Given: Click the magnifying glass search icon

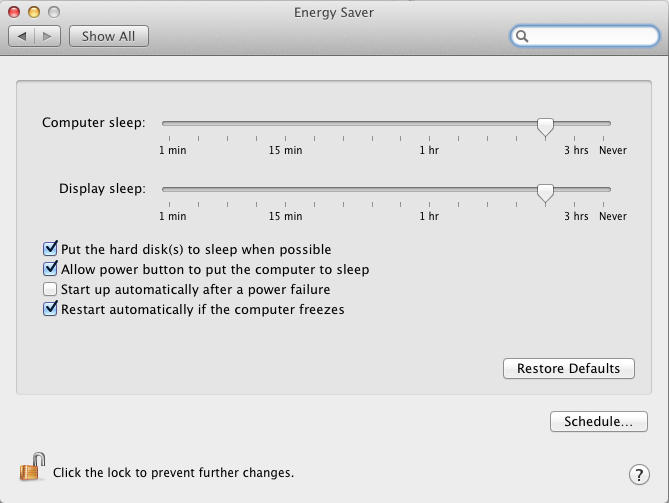Looking at the screenshot, I should pyautogui.click(x=522, y=36).
